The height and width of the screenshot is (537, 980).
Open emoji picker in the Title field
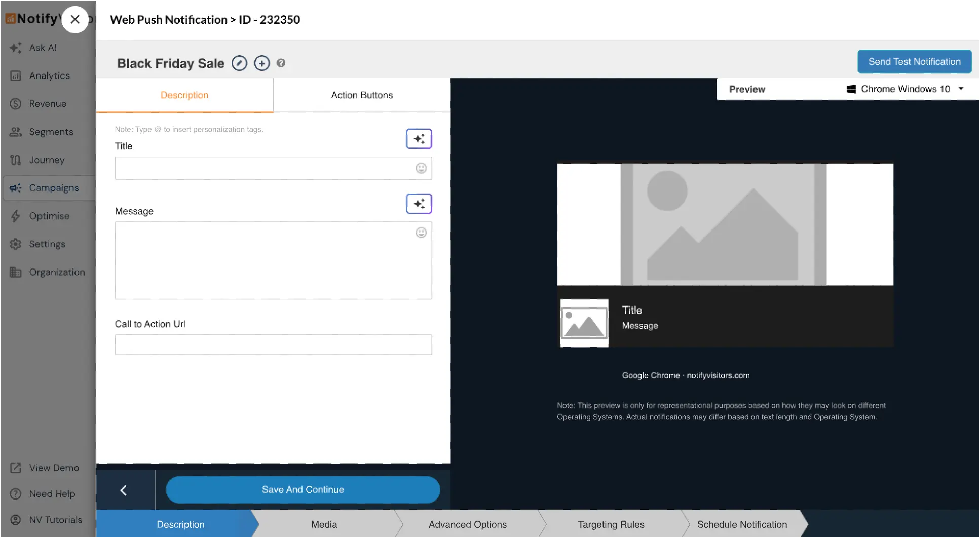pos(421,168)
